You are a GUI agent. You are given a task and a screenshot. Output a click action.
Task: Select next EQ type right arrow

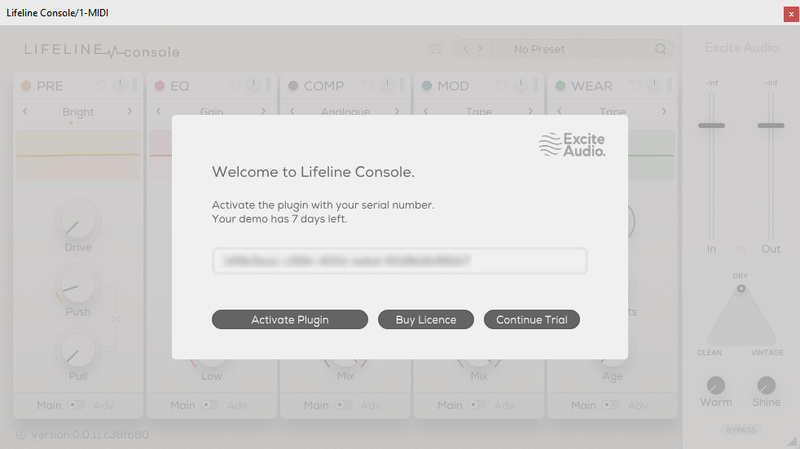click(x=263, y=111)
